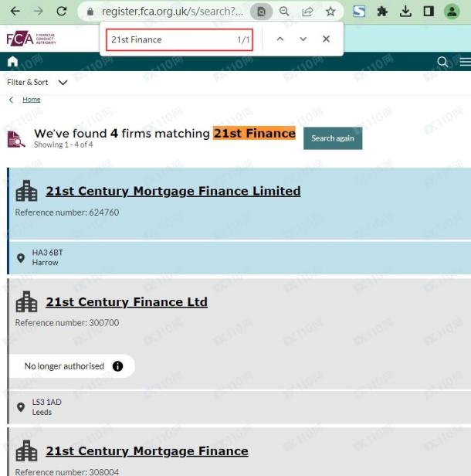Open 21st Century Mortgage Finance Limited
471x476 pixels.
coord(173,192)
